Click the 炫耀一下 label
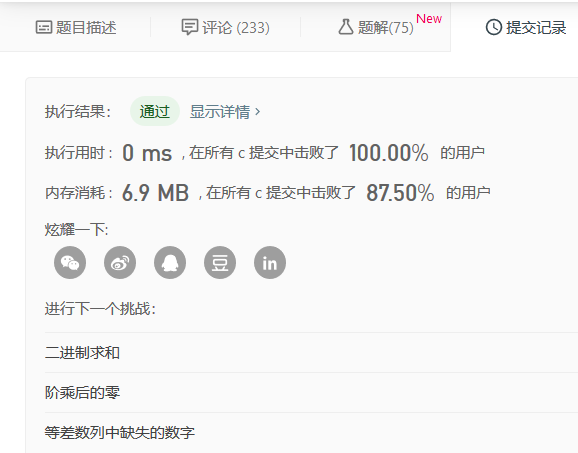The height and width of the screenshot is (453, 578). [x=77, y=230]
